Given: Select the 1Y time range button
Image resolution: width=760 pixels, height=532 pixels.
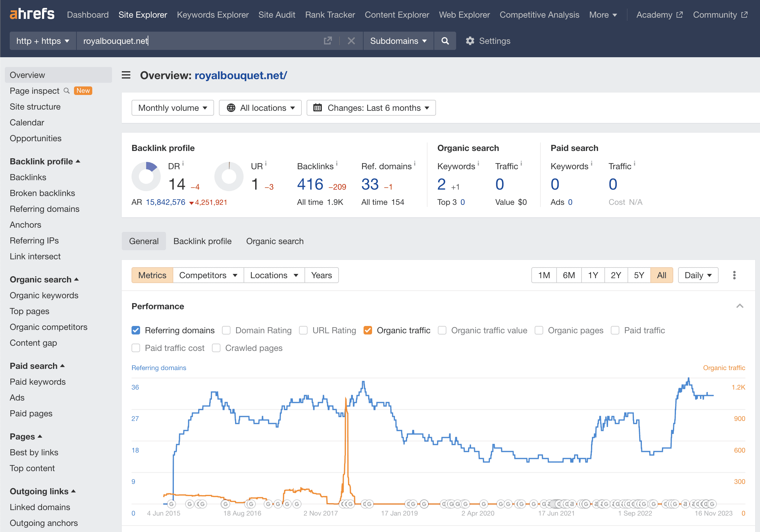Looking at the screenshot, I should coord(593,275).
